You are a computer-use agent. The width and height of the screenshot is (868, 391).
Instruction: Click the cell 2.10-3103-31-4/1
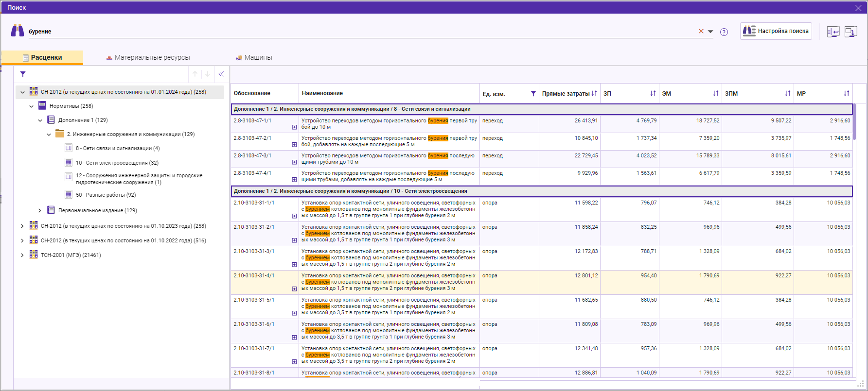[265, 282]
